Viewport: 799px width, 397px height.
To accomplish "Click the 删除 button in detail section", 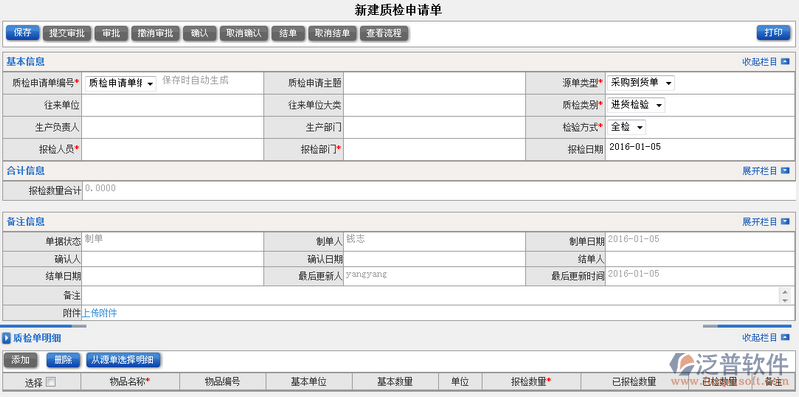I will point(63,360).
